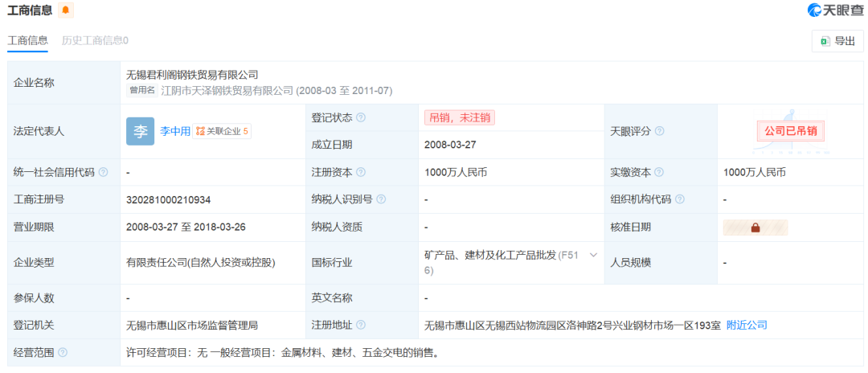Click 无锡市惠山区市场监督管理局 text
The height and width of the screenshot is (373, 868).
coord(192,325)
